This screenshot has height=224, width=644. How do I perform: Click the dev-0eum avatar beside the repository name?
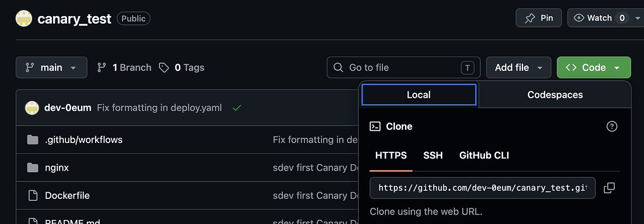pyautogui.click(x=24, y=19)
